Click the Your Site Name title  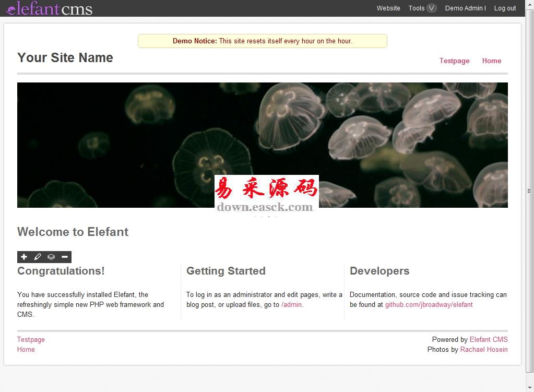tap(65, 57)
